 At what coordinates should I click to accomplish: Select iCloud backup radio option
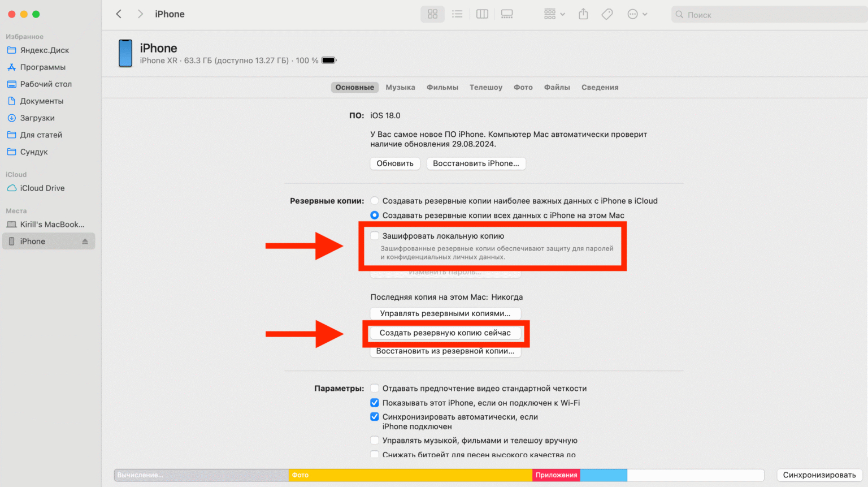(375, 201)
